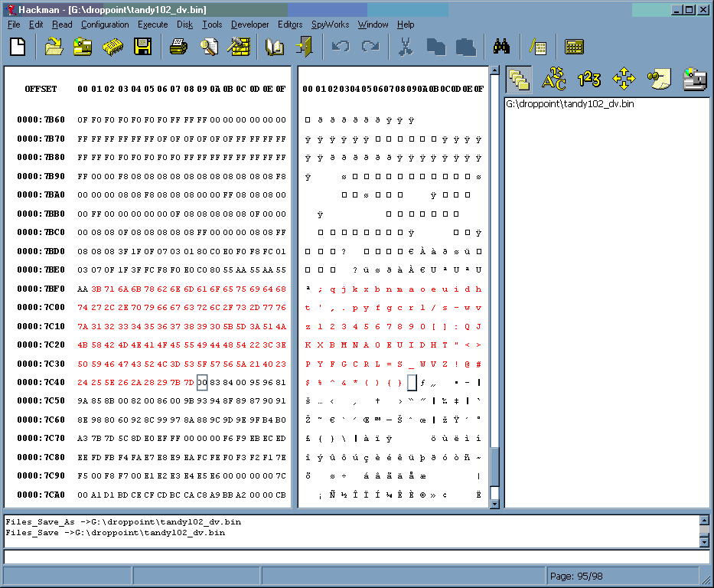Select the highlighted 00 byte at row 7C40

coord(202,383)
